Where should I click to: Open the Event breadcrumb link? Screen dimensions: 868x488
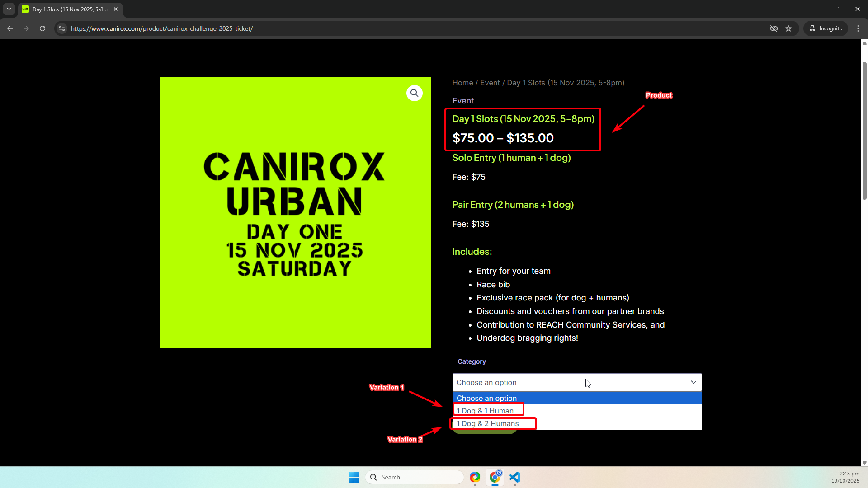[x=490, y=83]
